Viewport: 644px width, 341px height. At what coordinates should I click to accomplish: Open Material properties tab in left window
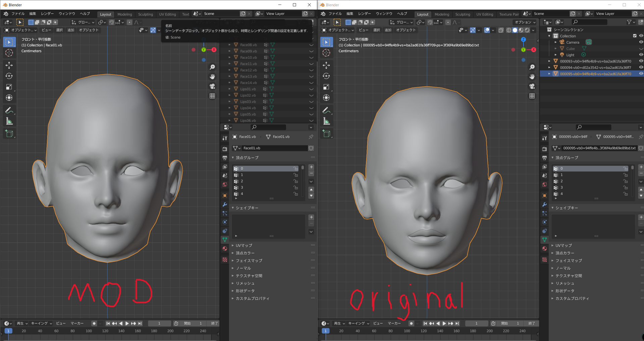(225, 249)
